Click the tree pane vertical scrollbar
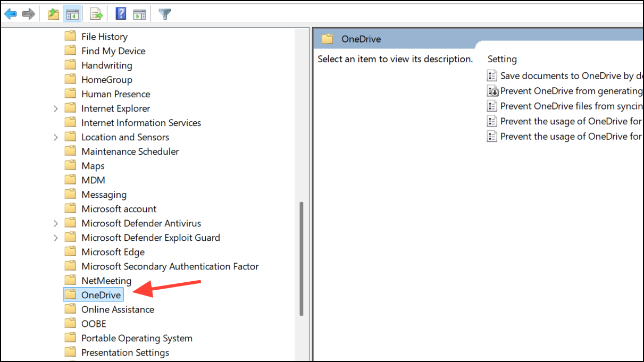 pos(302,259)
